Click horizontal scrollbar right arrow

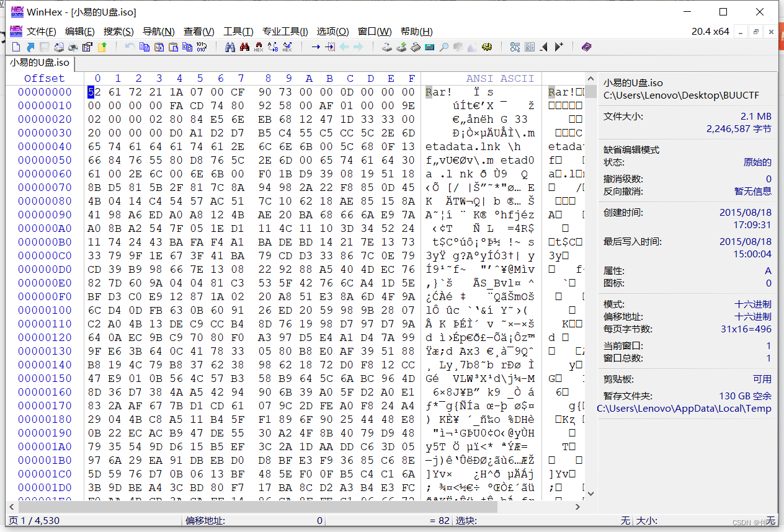pyautogui.click(x=578, y=507)
